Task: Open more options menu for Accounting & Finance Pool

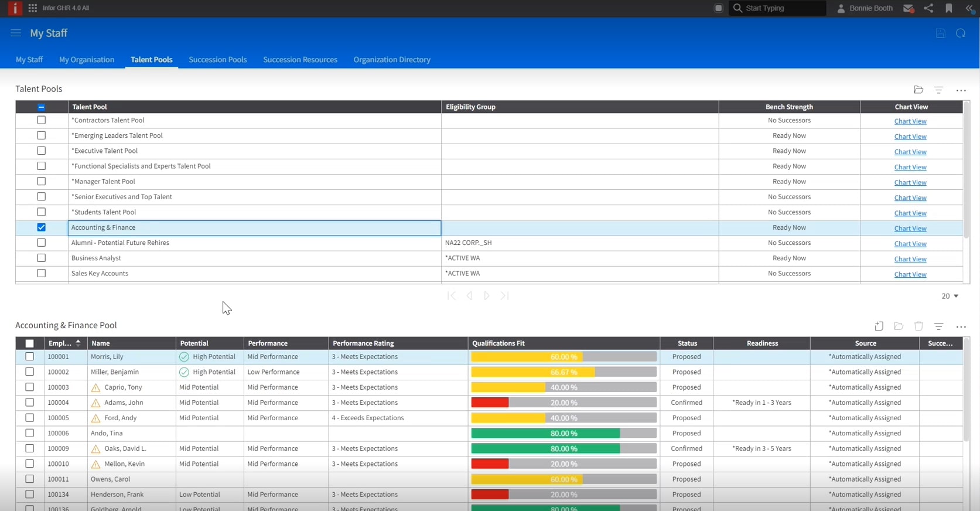Action: tap(961, 327)
